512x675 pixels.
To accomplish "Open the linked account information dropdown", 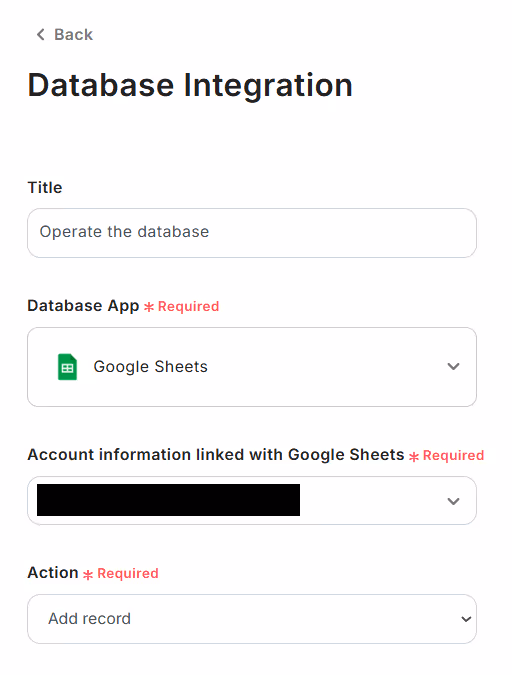I will click(252, 500).
